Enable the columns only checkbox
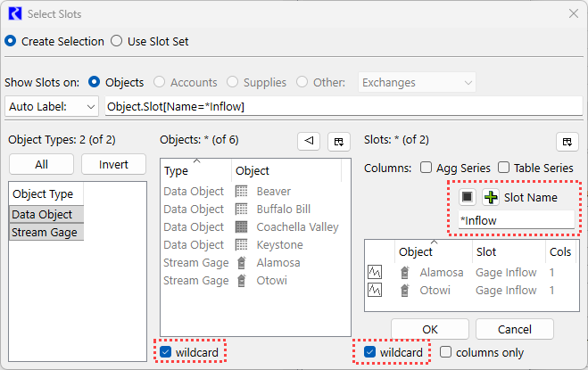This screenshot has height=370, width=588. point(446,352)
